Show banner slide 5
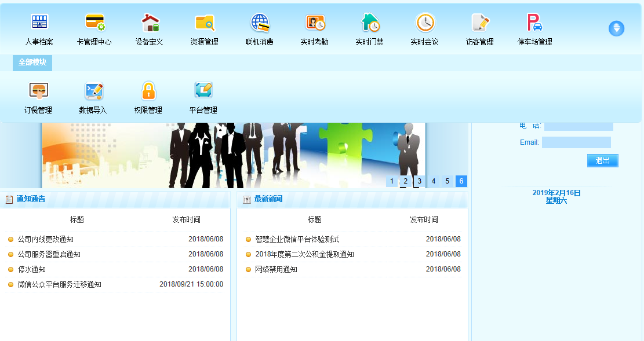 (x=447, y=181)
